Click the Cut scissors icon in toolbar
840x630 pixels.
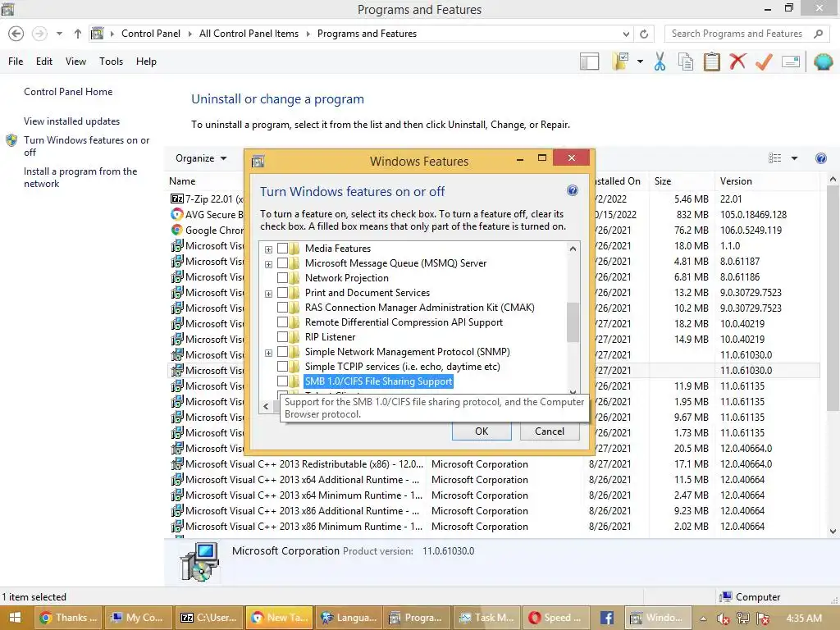(x=660, y=62)
